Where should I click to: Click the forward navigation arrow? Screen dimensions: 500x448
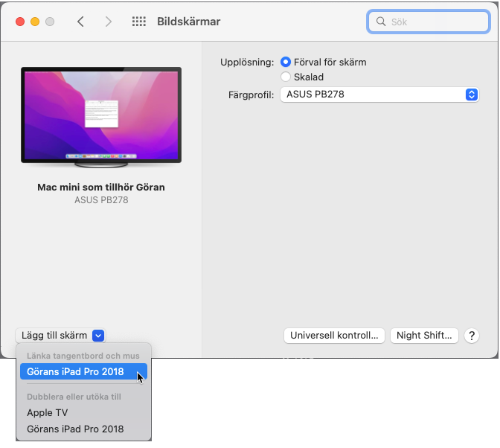pos(109,22)
